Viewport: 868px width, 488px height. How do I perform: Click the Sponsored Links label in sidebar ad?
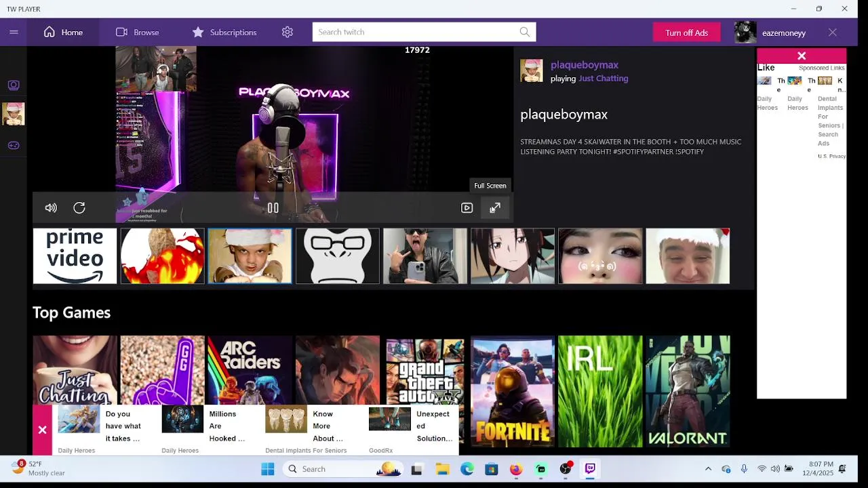[x=821, y=68]
